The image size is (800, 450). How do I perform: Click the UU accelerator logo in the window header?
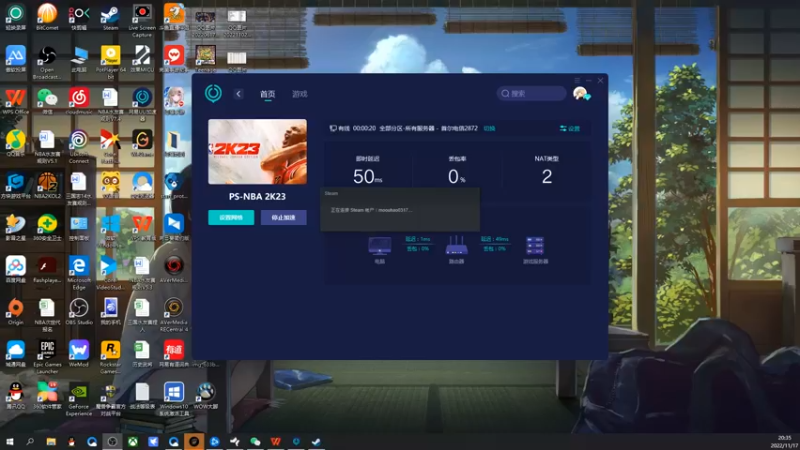pyautogui.click(x=213, y=93)
